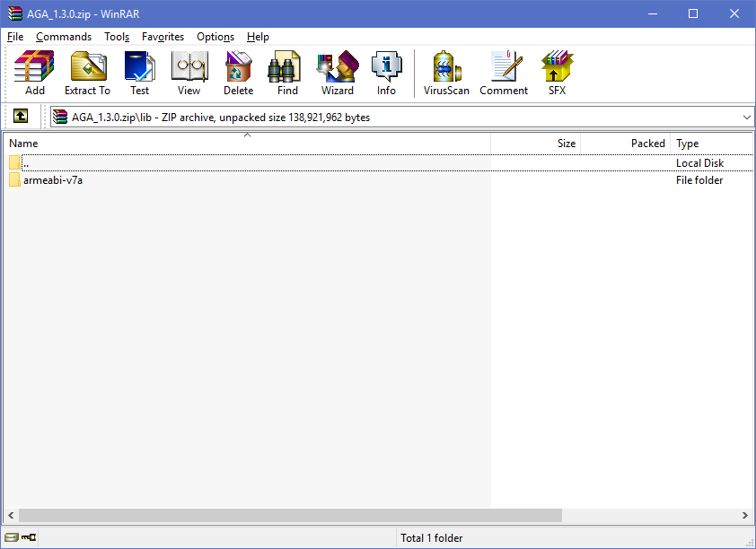The image size is (756, 549).
Task: Sort by the Size column header
Action: [536, 143]
